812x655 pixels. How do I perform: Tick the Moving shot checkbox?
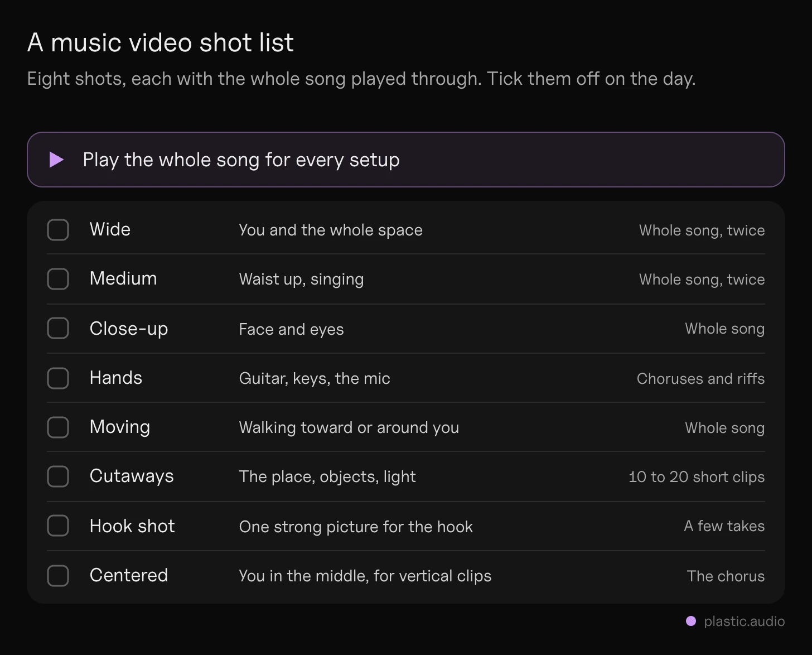click(58, 427)
